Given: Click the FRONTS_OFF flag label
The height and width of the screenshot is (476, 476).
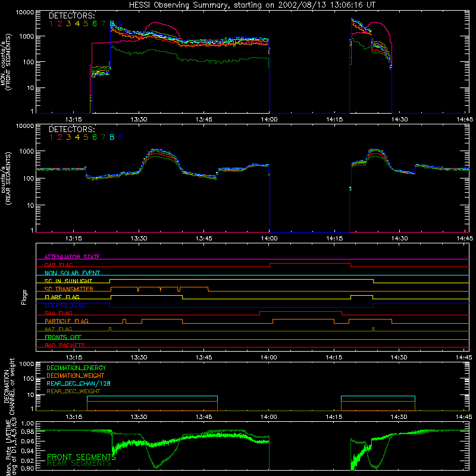Looking at the screenshot, I should [x=63, y=337].
